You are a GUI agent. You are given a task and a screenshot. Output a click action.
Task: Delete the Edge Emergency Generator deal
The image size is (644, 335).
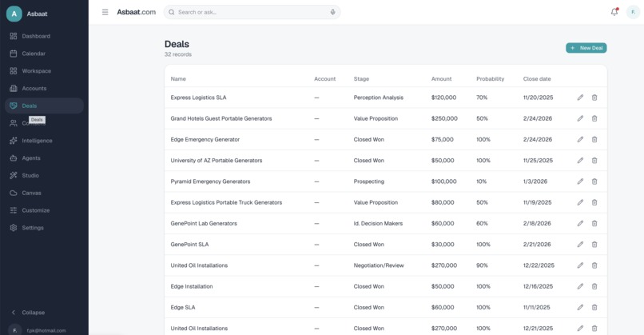point(594,139)
